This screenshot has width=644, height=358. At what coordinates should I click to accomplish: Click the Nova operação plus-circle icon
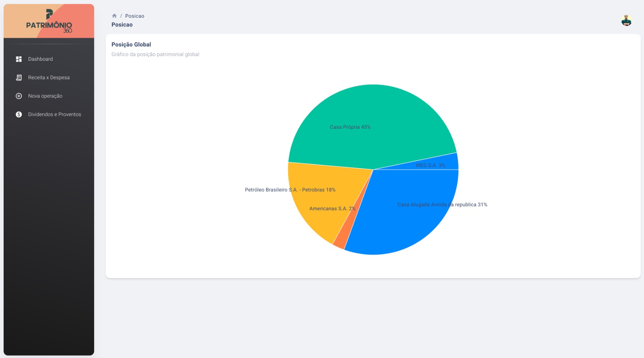(x=19, y=96)
